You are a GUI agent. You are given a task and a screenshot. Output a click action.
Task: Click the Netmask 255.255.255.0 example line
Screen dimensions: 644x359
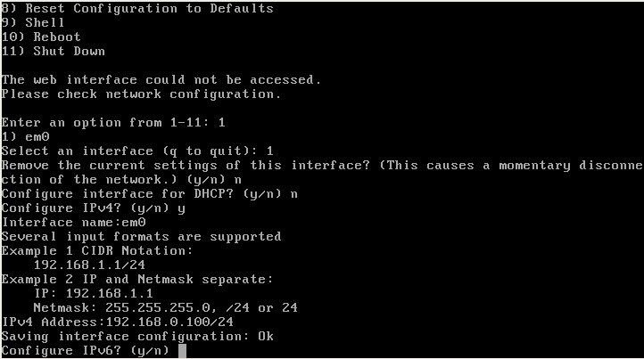(x=165, y=307)
